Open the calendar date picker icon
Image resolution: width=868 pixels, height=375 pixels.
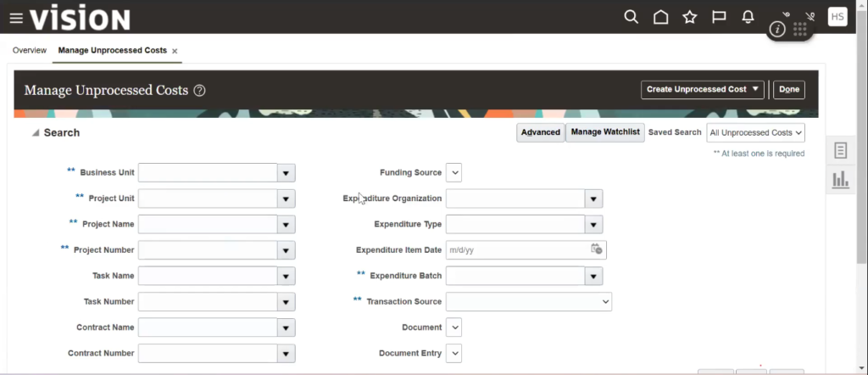(x=596, y=249)
